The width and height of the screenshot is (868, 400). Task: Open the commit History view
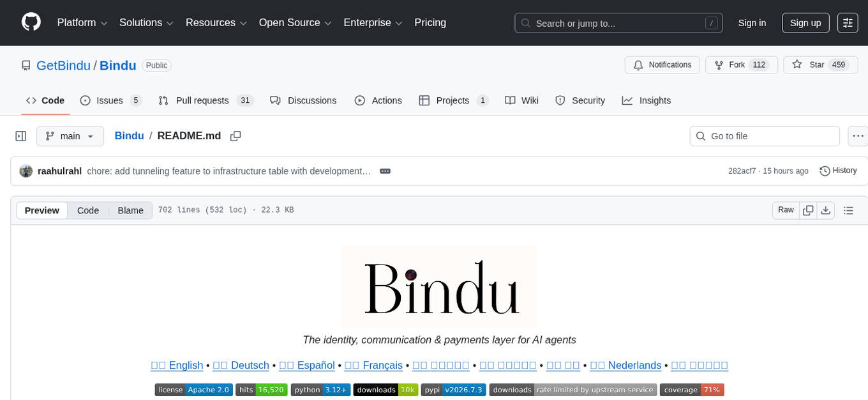pos(838,171)
